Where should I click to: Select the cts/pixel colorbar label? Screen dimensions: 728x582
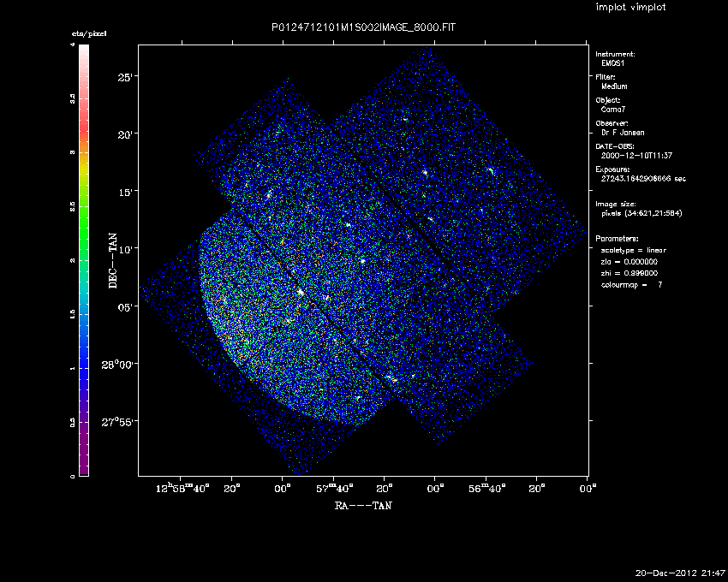[88, 33]
